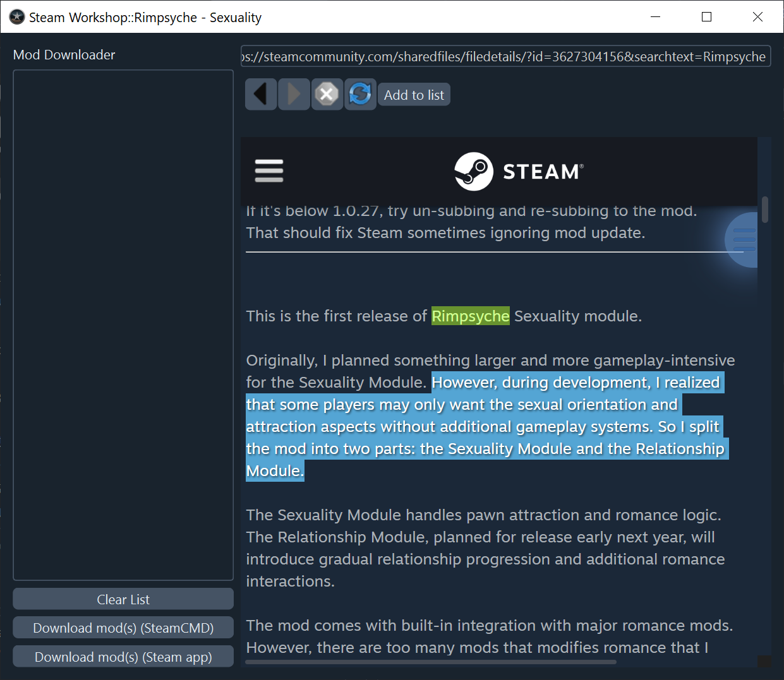The height and width of the screenshot is (680, 784).
Task: Add the current mod to list
Action: [414, 95]
